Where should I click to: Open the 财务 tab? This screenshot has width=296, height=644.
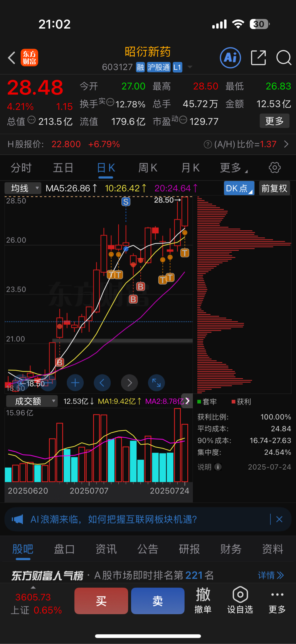pos(231,549)
